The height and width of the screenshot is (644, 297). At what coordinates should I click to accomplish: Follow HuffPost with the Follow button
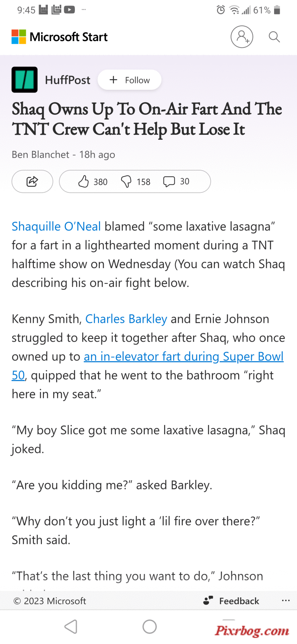point(130,80)
